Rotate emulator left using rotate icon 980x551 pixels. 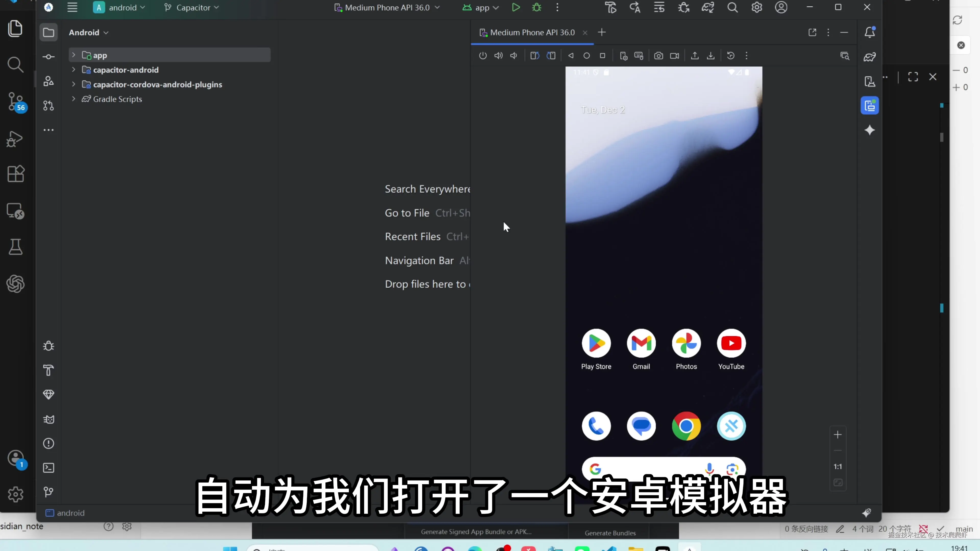tap(534, 56)
